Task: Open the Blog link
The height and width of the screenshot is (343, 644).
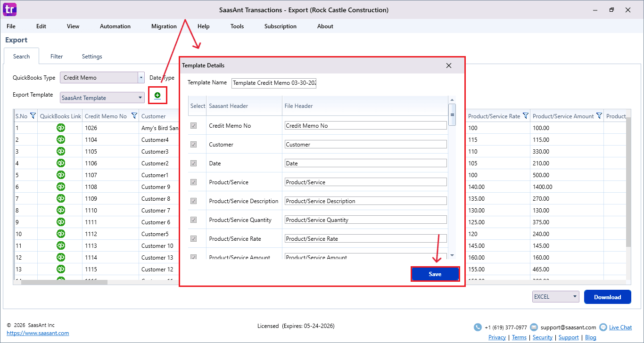Action: [591, 337]
